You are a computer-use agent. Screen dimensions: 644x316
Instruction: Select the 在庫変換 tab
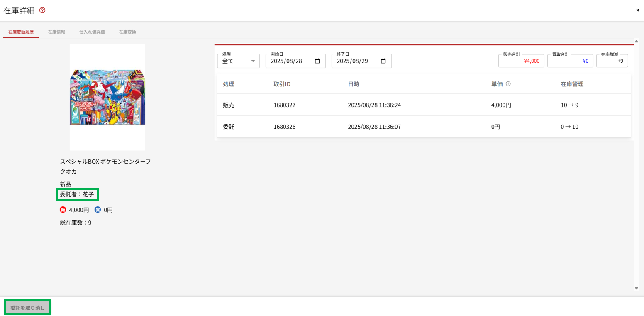pos(127,32)
